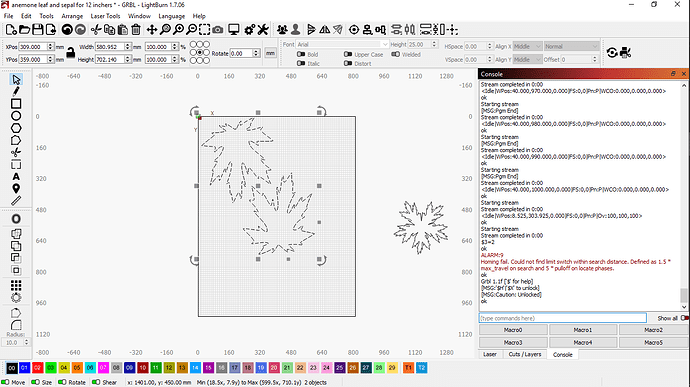The image size is (690, 387).
Task: Open the Grid Array tool
Action: click(16, 285)
